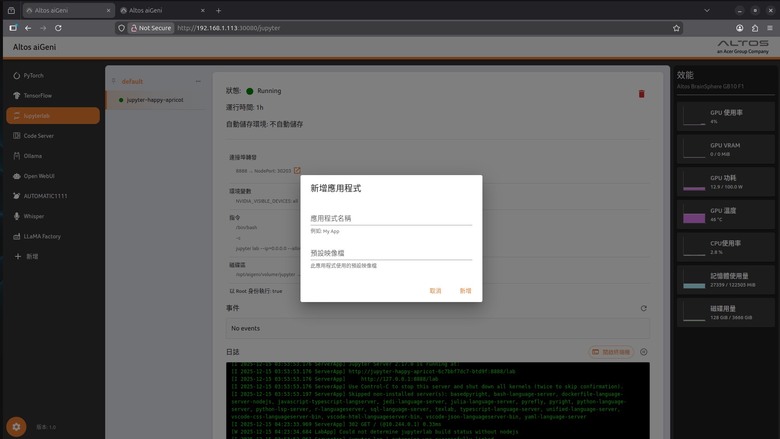
Task: Open the browser extensions icon
Action: tap(755, 28)
